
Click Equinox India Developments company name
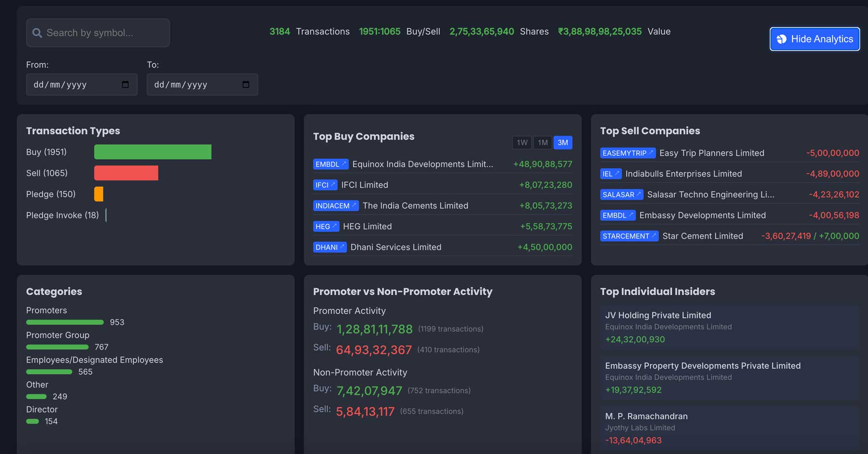tap(422, 164)
